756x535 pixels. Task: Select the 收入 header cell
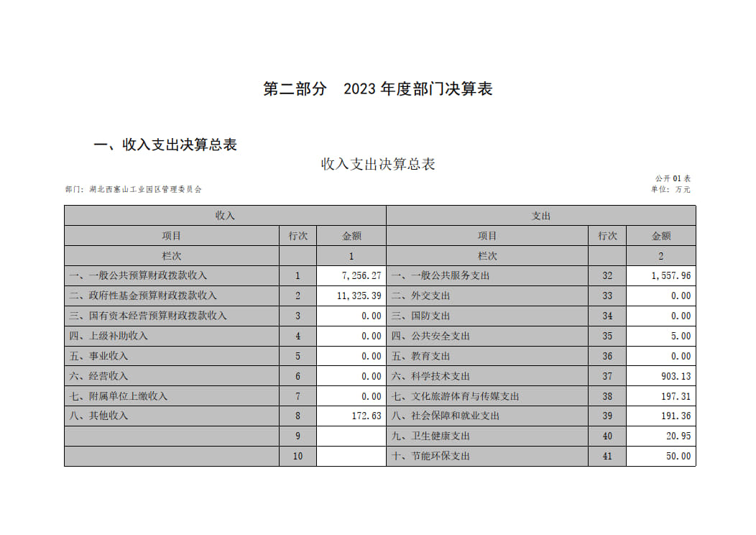tap(225, 216)
